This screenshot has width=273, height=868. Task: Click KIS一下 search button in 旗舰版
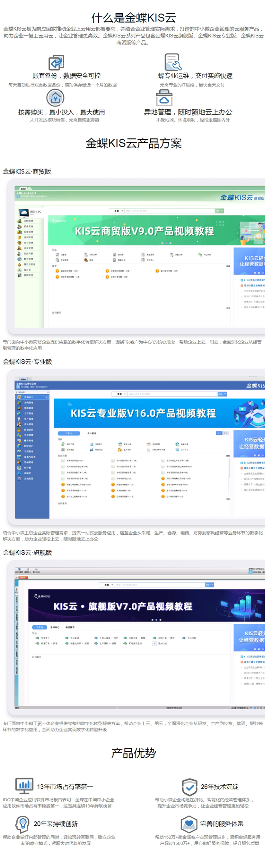tap(209, 585)
